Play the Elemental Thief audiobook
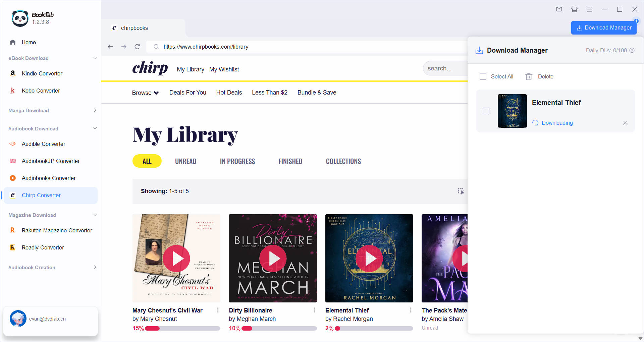 (x=369, y=258)
